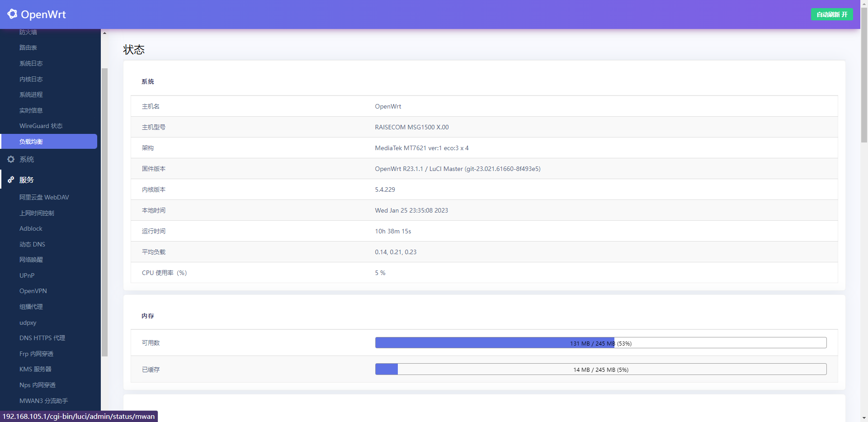
Task: Open 系统日志 from the sidebar
Action: click(x=31, y=63)
